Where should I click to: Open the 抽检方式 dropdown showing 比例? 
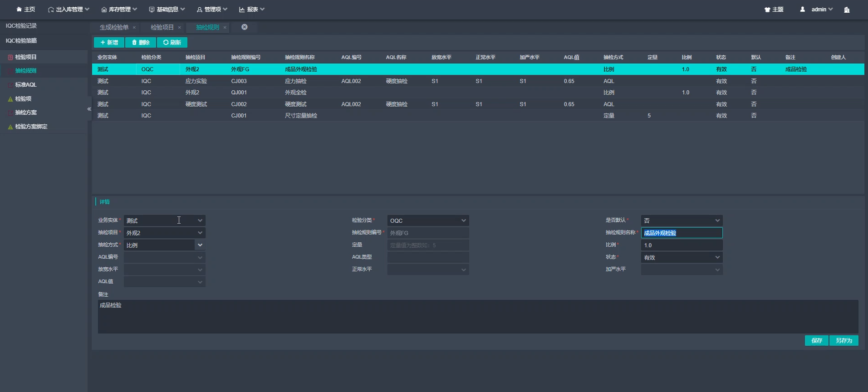[165, 245]
